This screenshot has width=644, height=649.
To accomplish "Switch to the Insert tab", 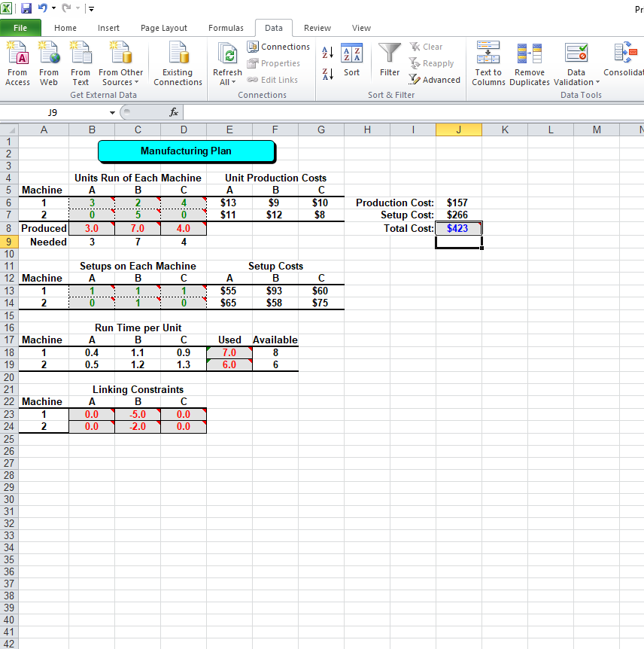I will (x=108, y=28).
